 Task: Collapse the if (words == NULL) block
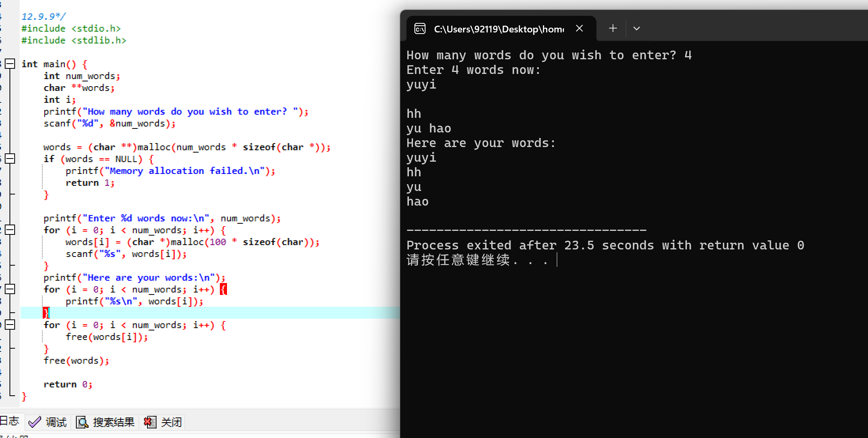(x=10, y=159)
